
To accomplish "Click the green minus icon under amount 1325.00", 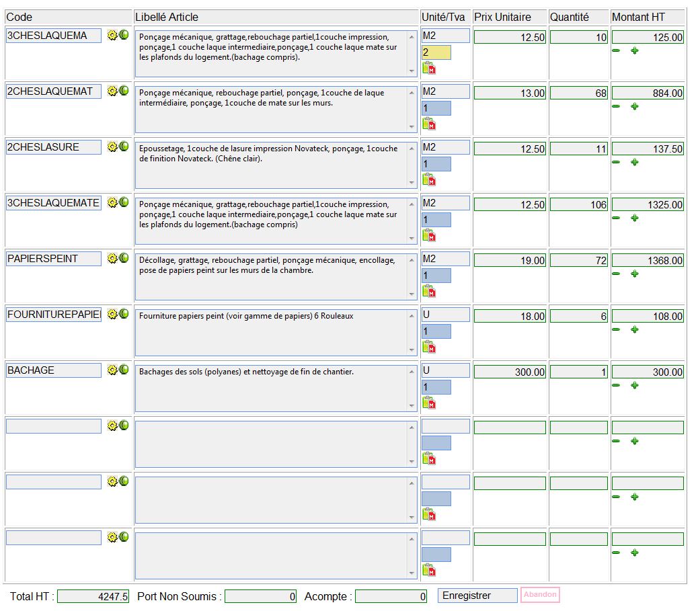I will [616, 218].
